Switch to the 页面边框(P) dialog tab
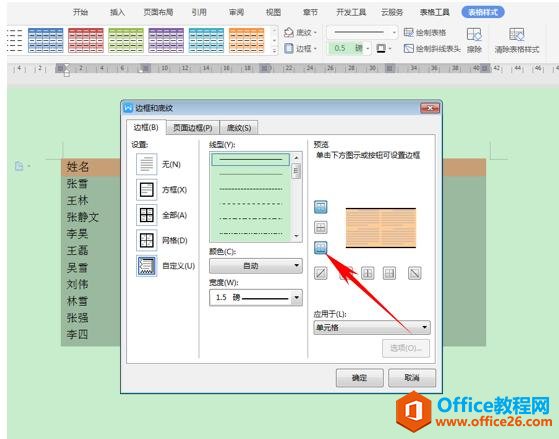This screenshot has height=439, width=559. [x=193, y=128]
